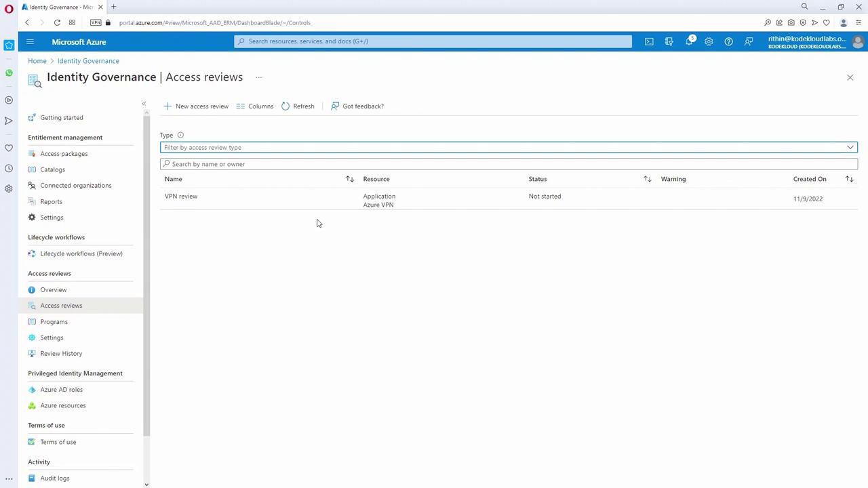Open Getting started in the menu
The height and width of the screenshot is (488, 868).
coord(62,118)
